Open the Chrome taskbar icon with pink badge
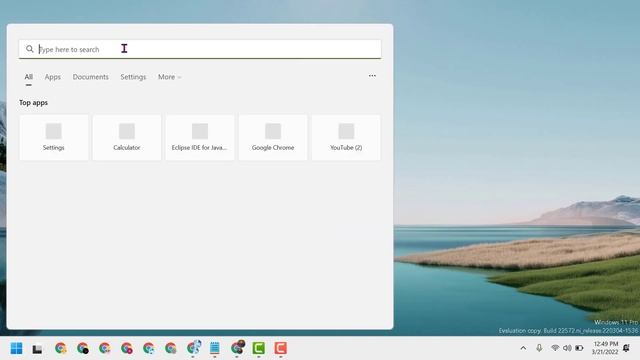This screenshot has width=640, height=360. click(127, 348)
